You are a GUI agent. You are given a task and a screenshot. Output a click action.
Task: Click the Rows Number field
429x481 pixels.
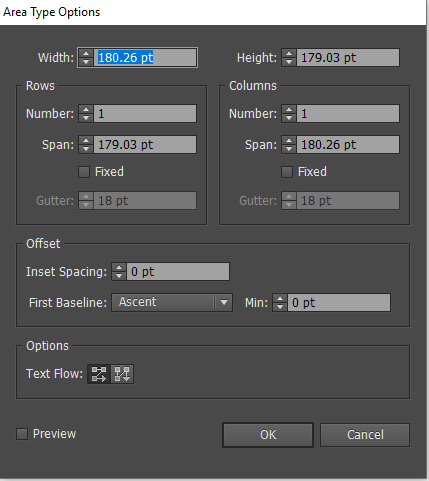click(145, 114)
